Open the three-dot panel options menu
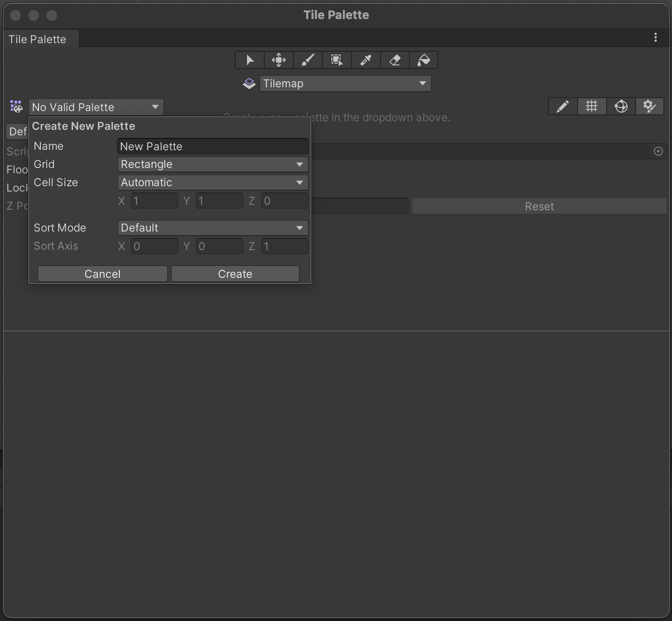Screen dimensions: 672x621 click(x=655, y=38)
